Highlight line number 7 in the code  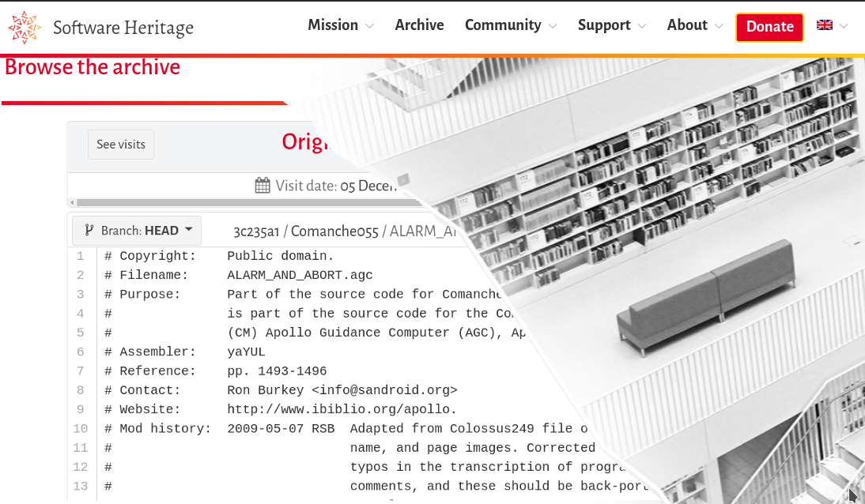tap(80, 371)
